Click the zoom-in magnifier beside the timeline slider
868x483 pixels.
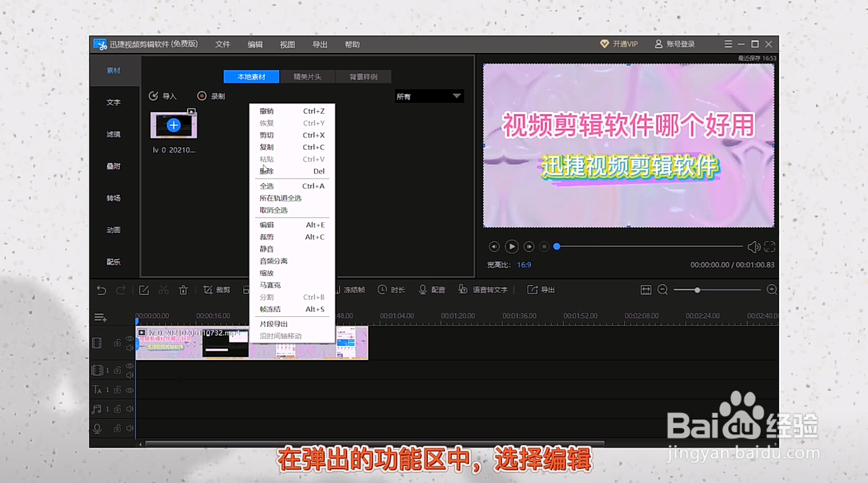772,290
